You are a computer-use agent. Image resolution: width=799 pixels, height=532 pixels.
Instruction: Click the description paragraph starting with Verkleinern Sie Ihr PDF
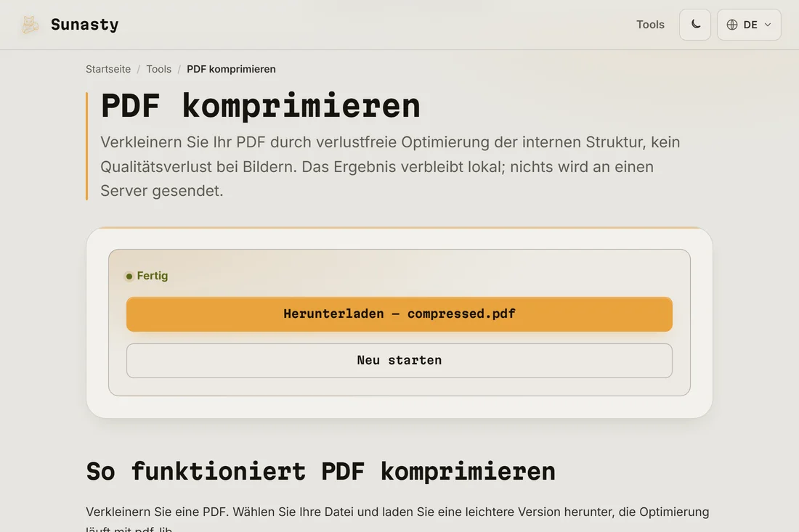click(390, 166)
